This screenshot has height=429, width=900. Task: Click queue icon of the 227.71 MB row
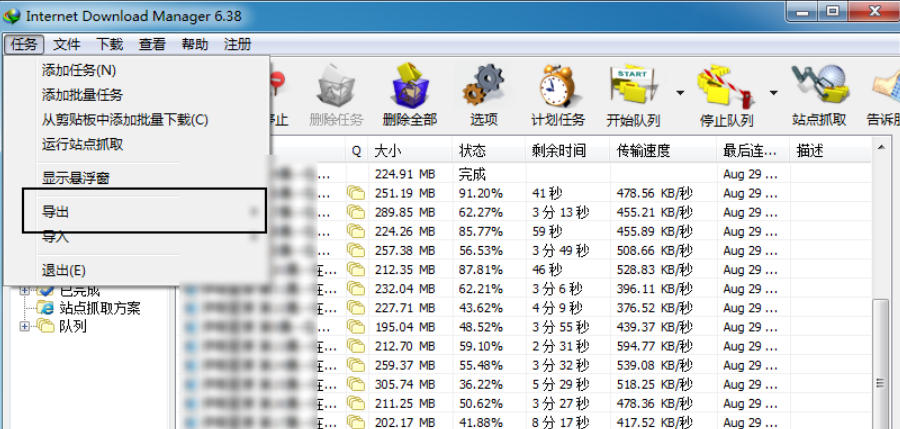coord(356,307)
